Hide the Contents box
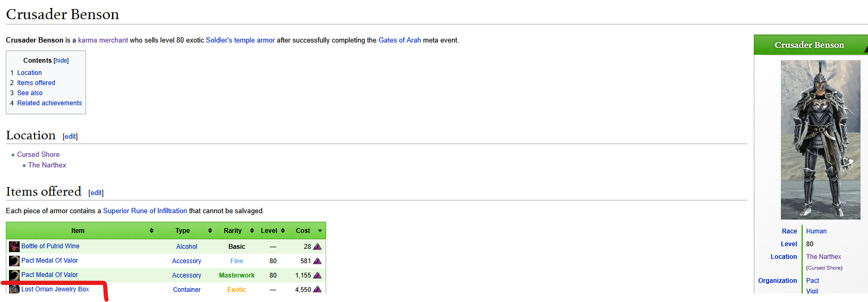Viewport: 868px width, 302px height. [61, 61]
